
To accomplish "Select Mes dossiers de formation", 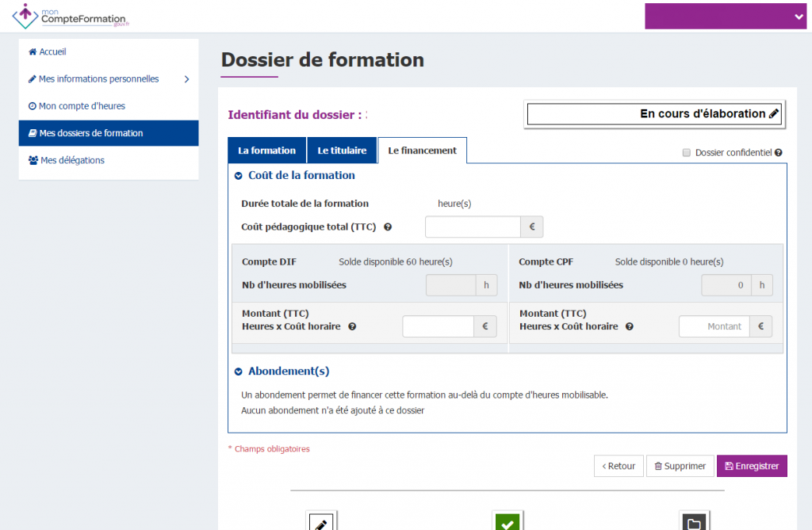I will pyautogui.click(x=109, y=133).
